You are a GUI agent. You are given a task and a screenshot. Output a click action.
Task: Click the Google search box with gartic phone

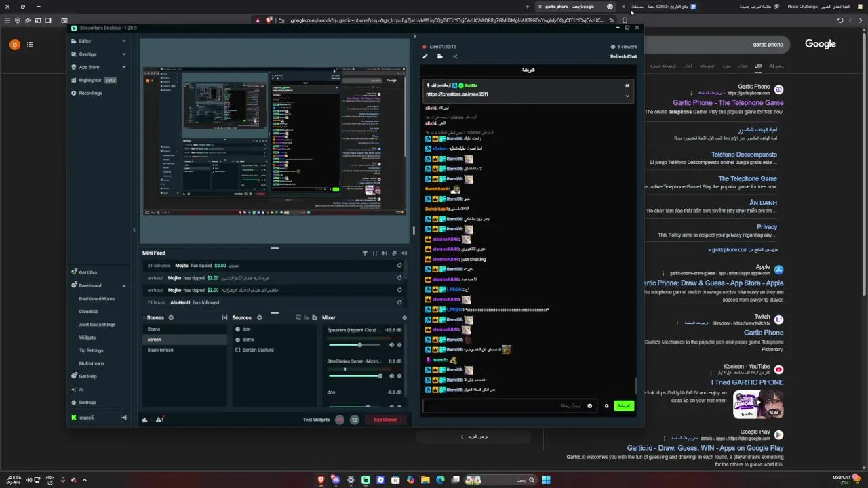pos(718,45)
